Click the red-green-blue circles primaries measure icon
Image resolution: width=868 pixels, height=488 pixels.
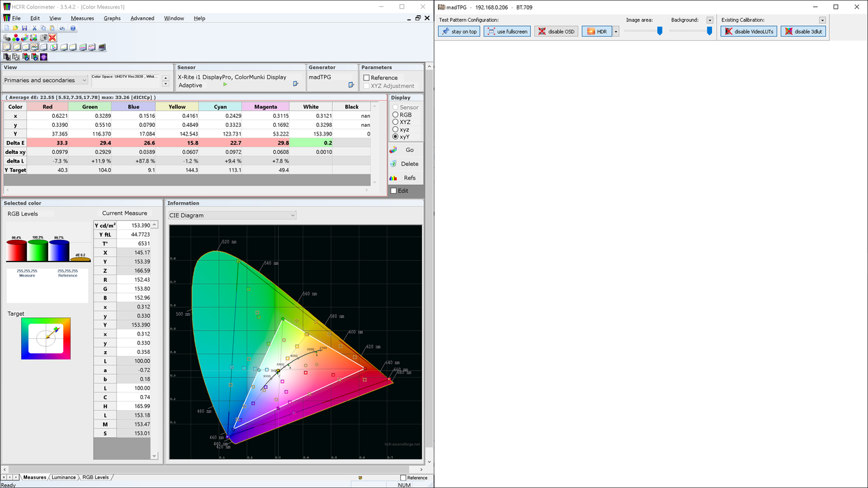(x=16, y=37)
